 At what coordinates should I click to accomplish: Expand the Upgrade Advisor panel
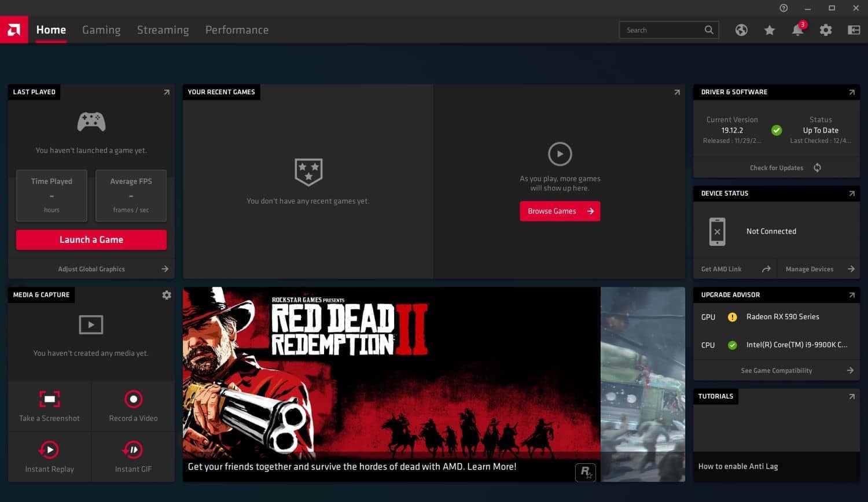(x=852, y=295)
